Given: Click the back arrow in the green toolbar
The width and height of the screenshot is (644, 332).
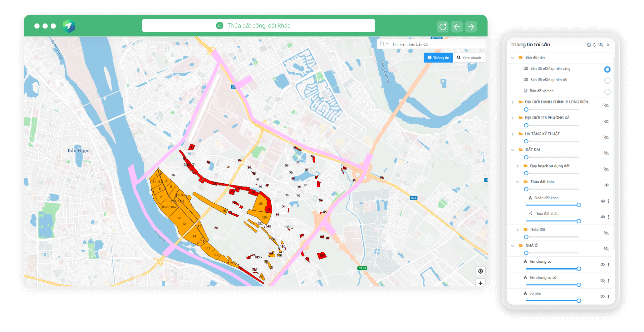Looking at the screenshot, I should point(457,27).
